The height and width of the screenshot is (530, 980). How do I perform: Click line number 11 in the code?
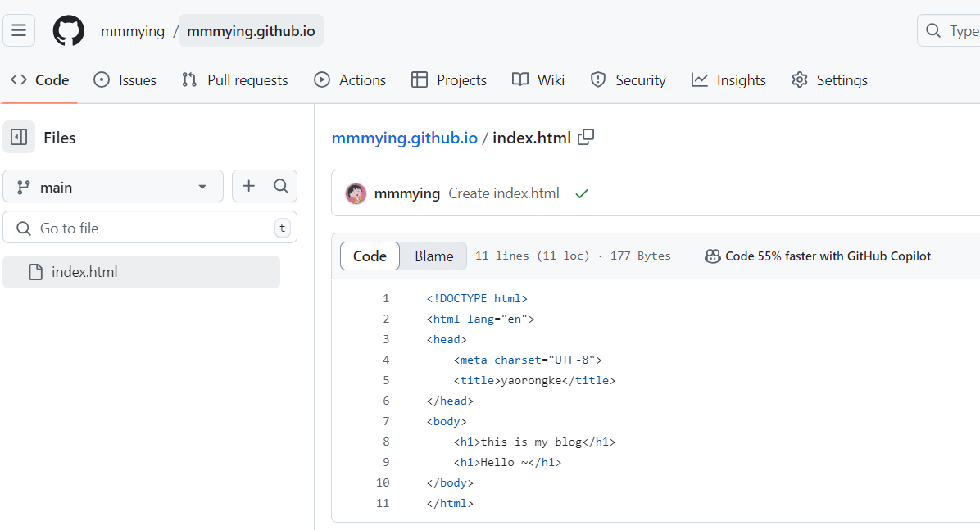click(x=383, y=503)
